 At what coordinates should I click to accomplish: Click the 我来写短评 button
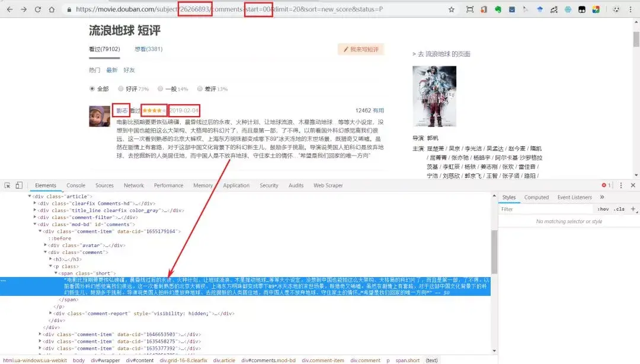(361, 49)
